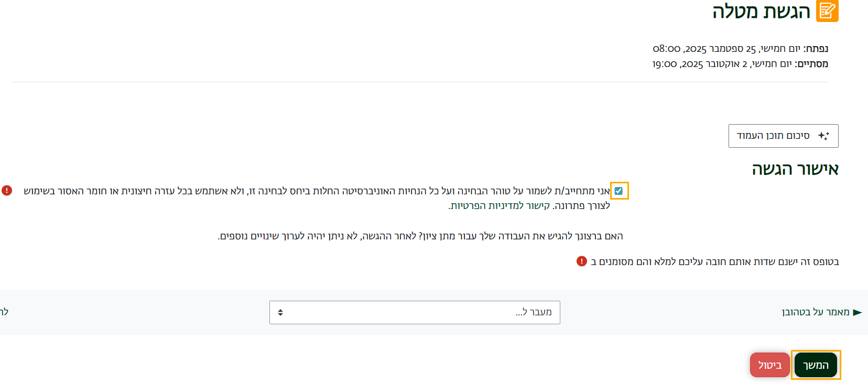
Task: Click the red icon in the required-fields notice
Action: pos(581,261)
